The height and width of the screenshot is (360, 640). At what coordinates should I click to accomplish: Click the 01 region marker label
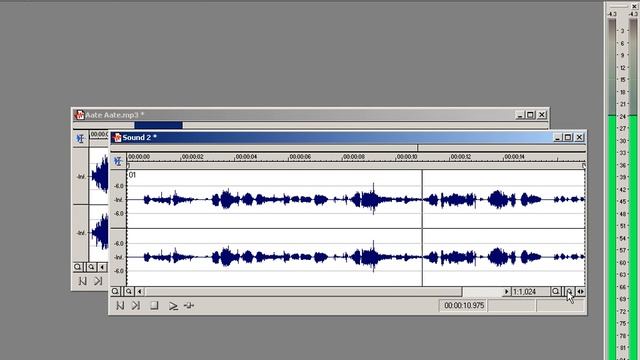pos(132,175)
